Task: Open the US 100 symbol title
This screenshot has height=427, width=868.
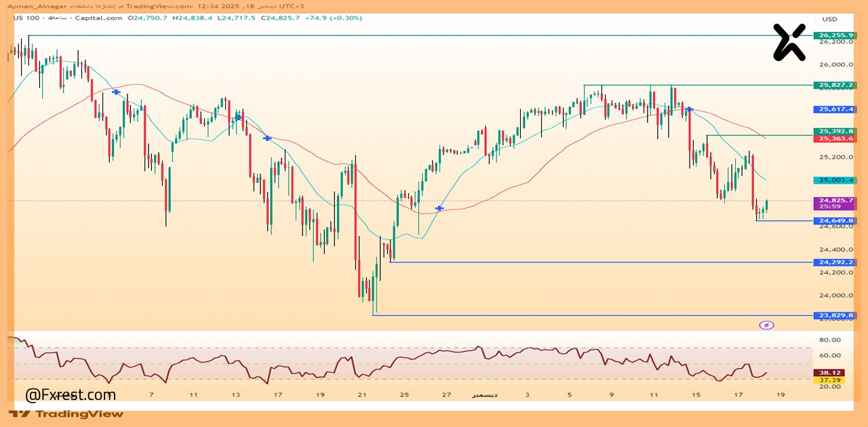Action: (24, 18)
